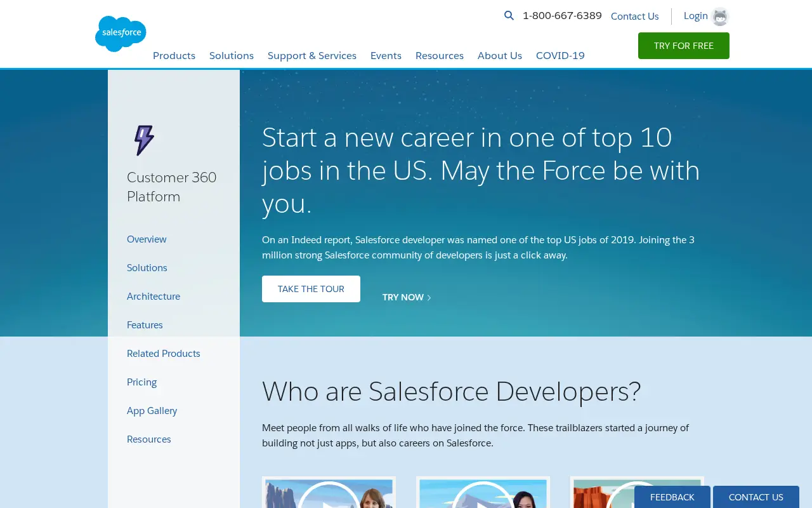Click the bottom CONTACT US button
Viewport: 812px width, 508px height.
point(756,497)
